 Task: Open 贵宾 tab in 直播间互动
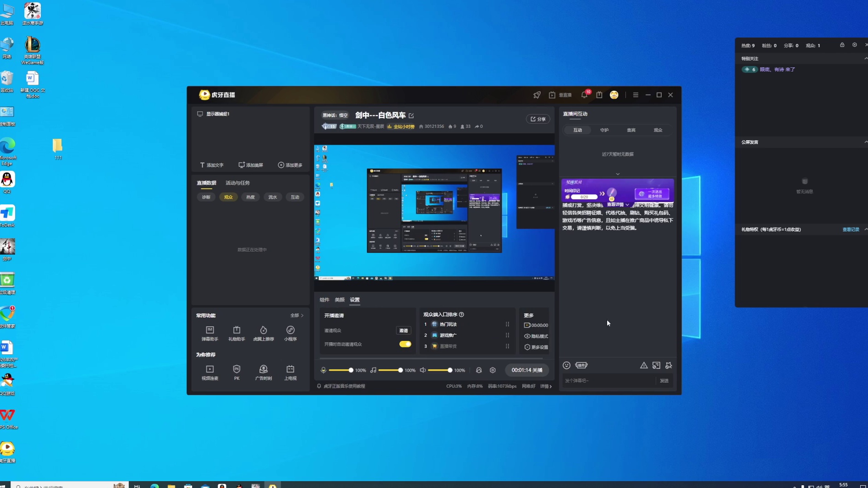tap(631, 130)
